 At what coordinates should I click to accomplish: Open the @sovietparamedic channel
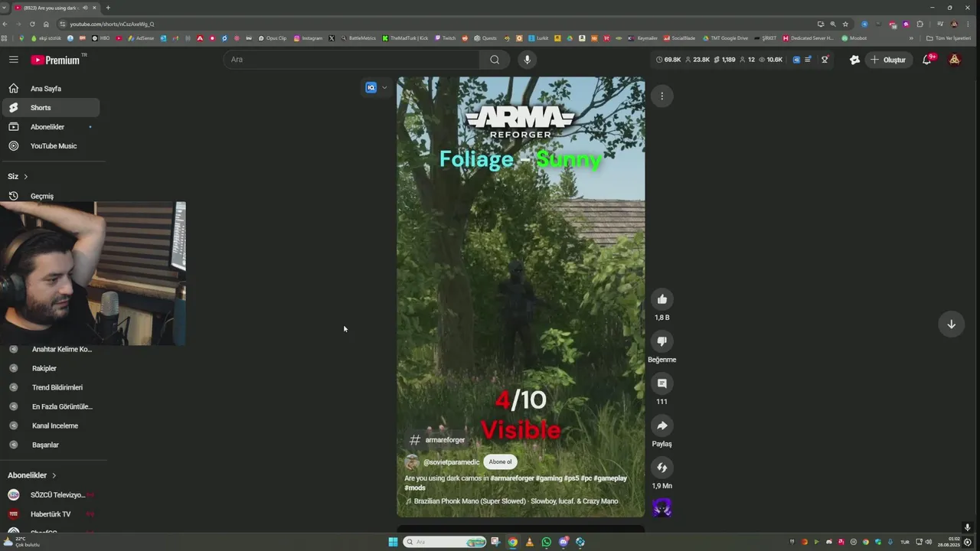(x=452, y=462)
